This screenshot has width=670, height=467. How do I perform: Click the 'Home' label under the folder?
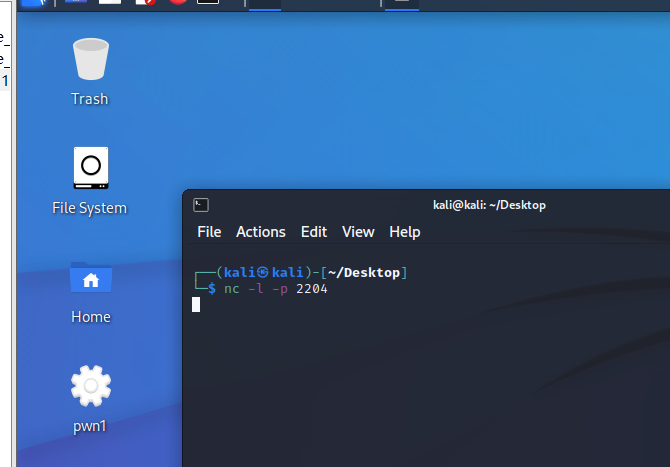coord(91,317)
